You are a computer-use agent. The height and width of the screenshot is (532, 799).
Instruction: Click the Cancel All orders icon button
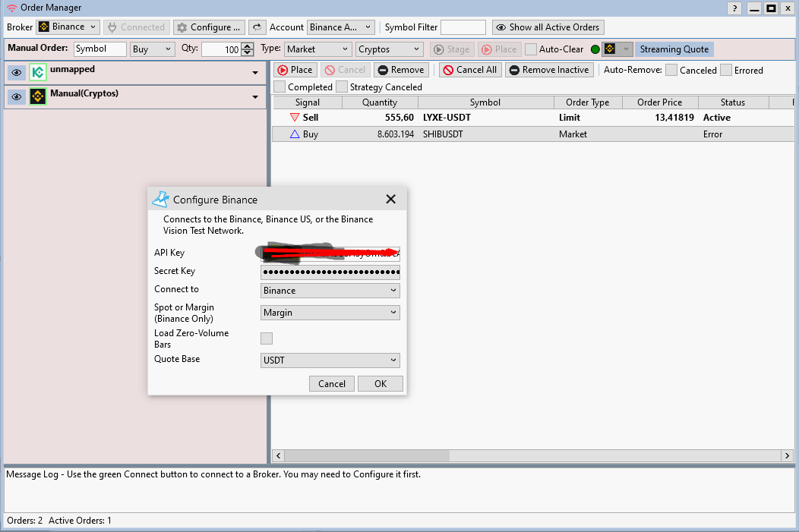click(470, 70)
